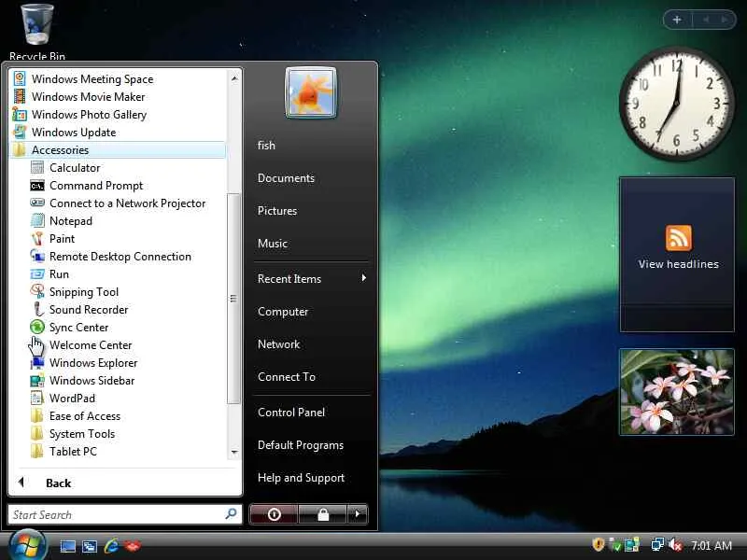Click the muted volume tray icon
The image size is (747, 560).
pos(675,545)
